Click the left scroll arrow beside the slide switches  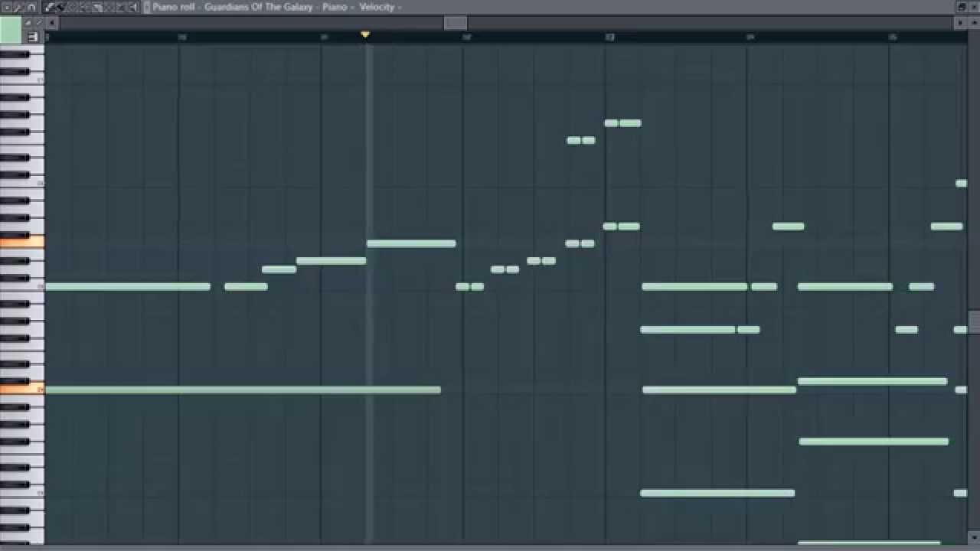(x=52, y=23)
